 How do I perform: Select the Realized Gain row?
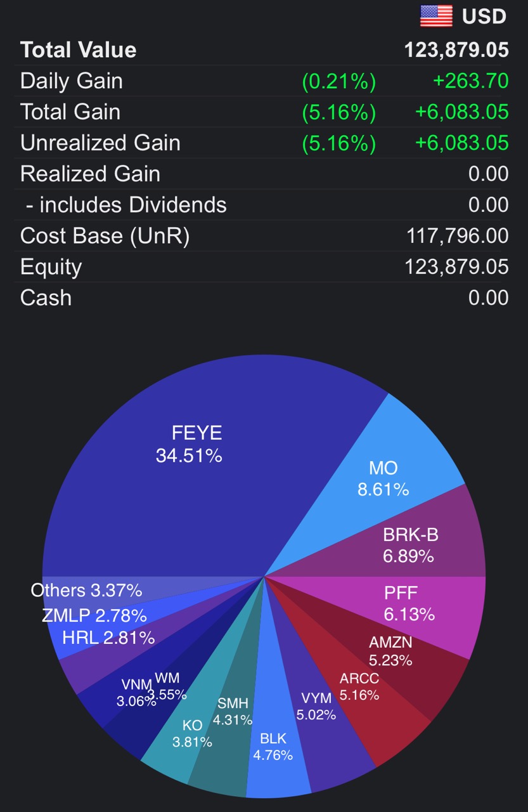click(x=264, y=174)
